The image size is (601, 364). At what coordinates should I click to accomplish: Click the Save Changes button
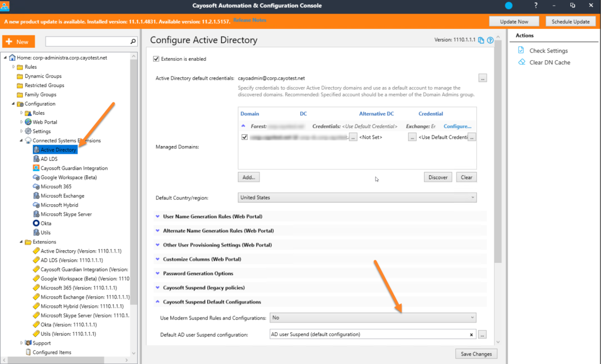pos(476,354)
